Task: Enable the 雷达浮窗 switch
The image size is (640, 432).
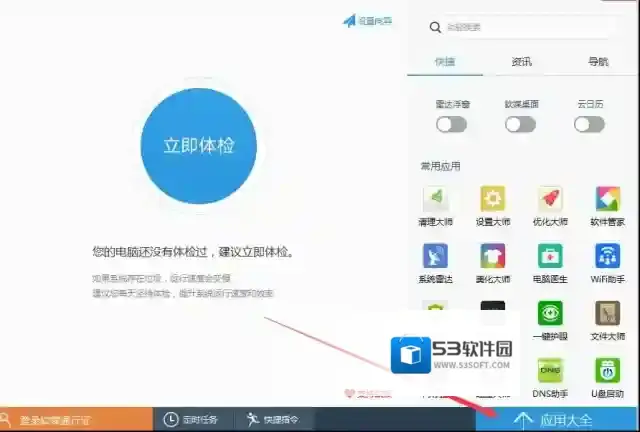Action: tap(451, 125)
